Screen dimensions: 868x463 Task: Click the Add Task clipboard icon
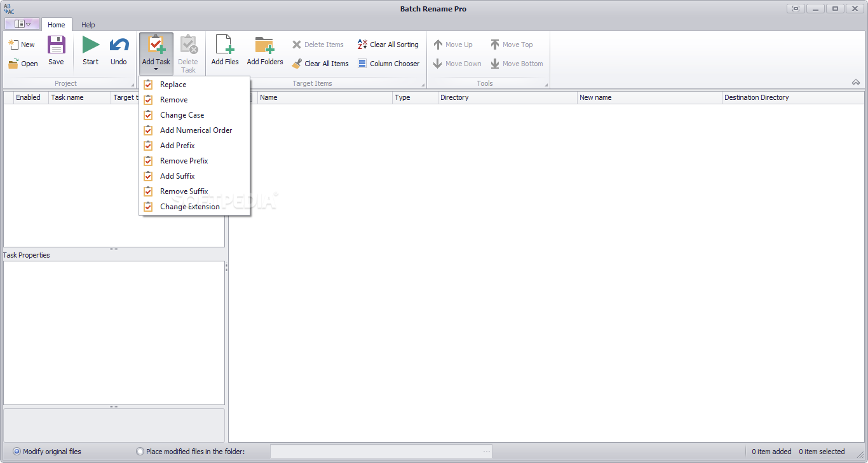(x=156, y=45)
